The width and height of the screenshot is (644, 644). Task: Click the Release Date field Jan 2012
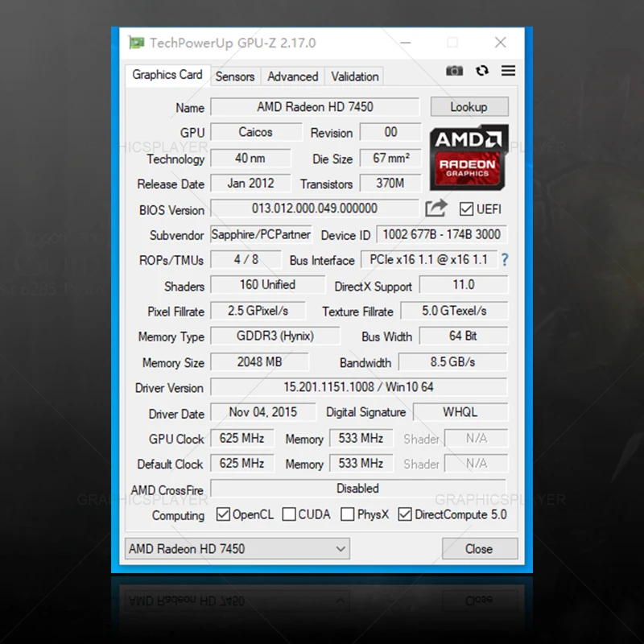point(250,184)
